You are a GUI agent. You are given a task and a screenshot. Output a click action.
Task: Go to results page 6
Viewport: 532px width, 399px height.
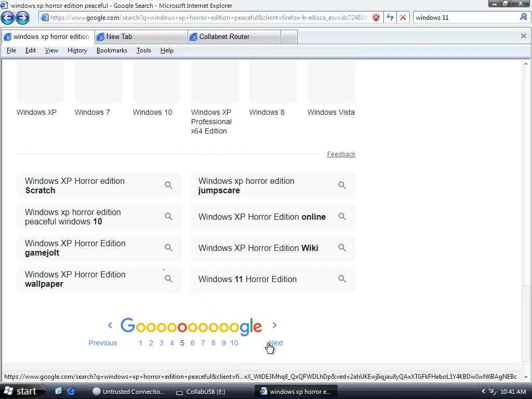[192, 343]
